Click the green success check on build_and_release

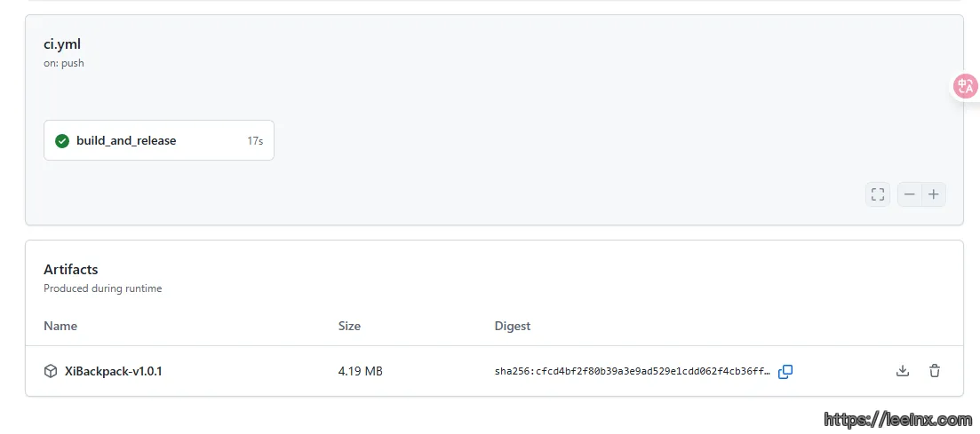pos(62,141)
